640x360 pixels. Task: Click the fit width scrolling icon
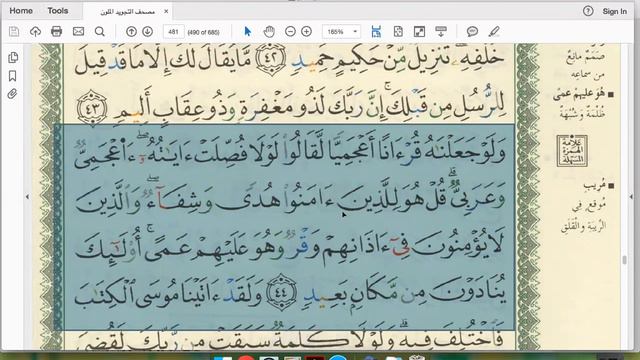click(376, 31)
